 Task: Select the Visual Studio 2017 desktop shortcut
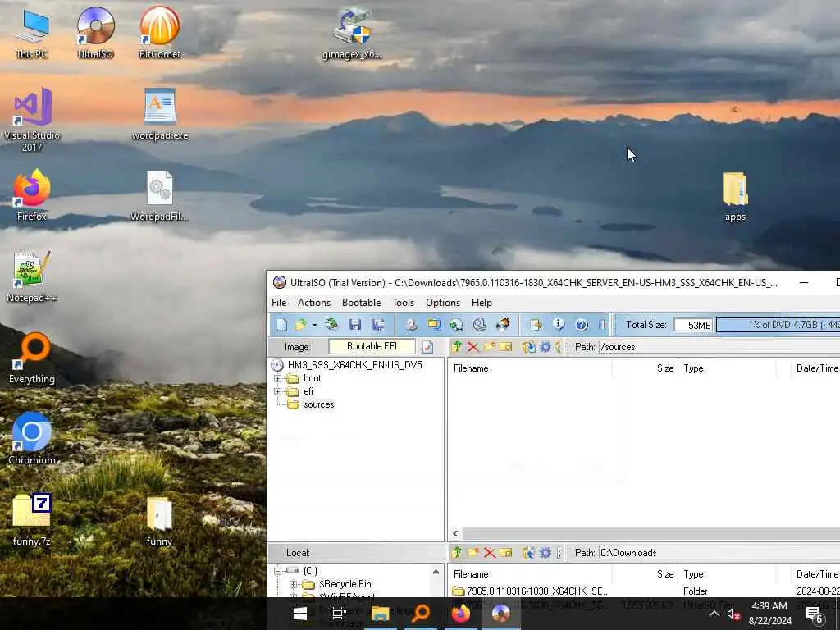click(x=32, y=120)
